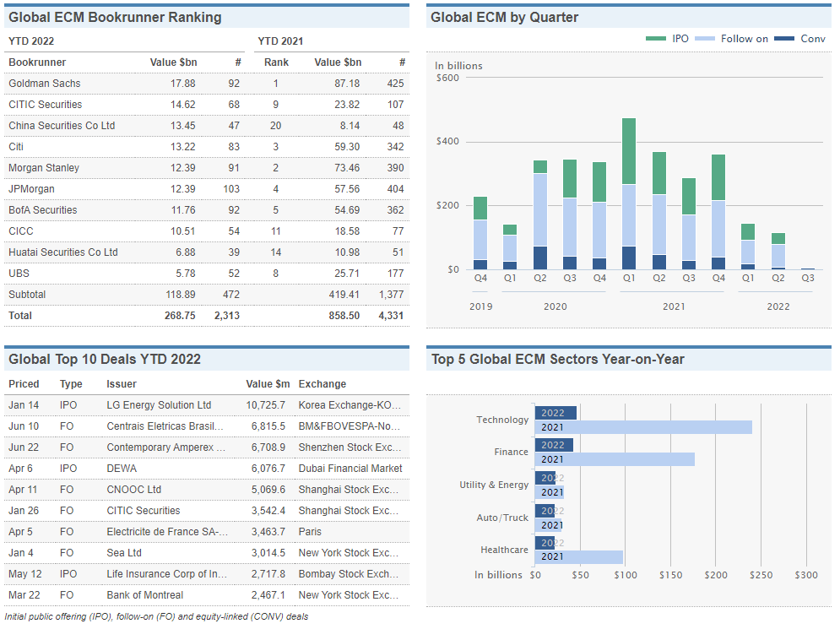Click the Global ECM by Quarter title
The height and width of the screenshot is (629, 840).
[x=504, y=17]
